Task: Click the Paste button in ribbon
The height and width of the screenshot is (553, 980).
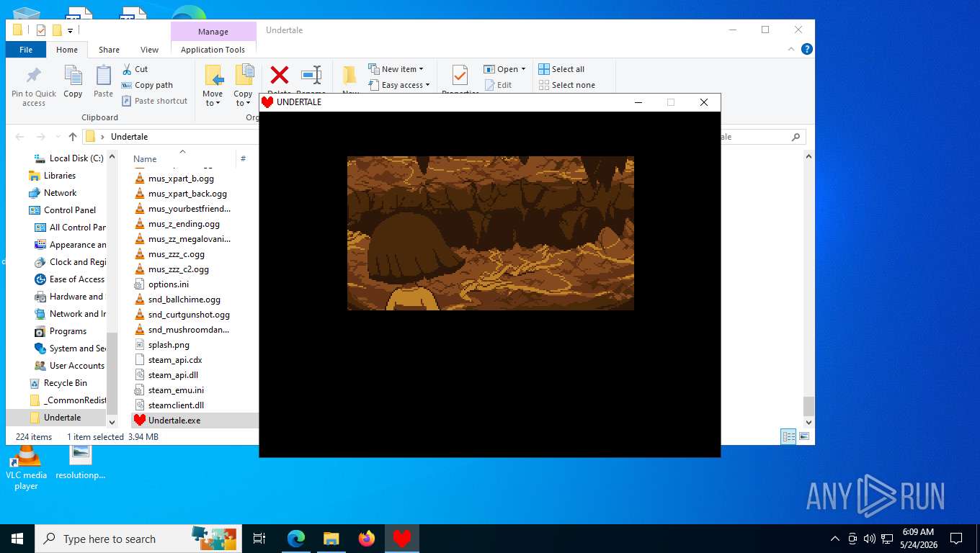Action: [103, 81]
